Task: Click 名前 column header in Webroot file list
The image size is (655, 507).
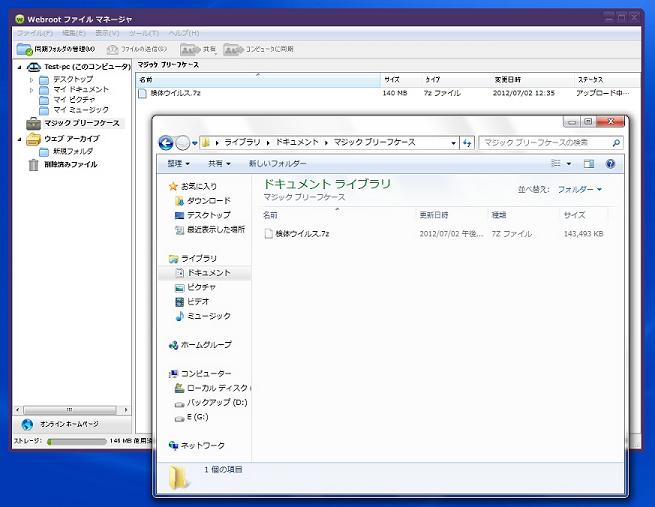Action: point(258,80)
